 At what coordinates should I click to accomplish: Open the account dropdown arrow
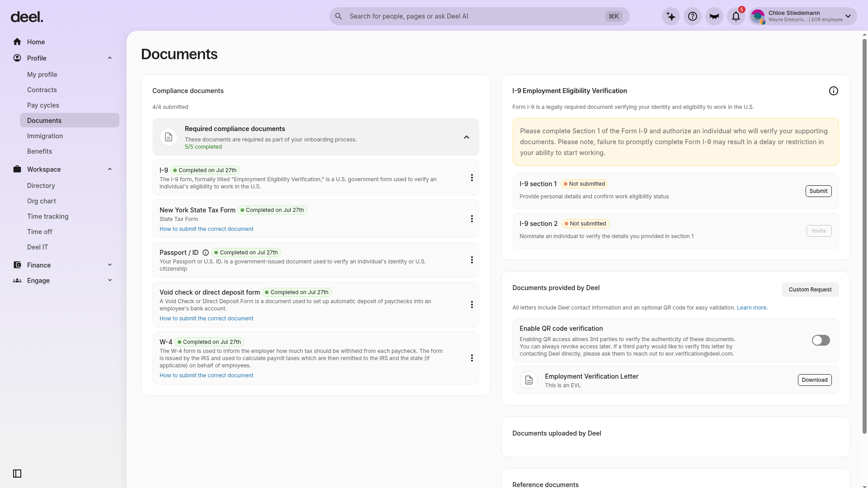coord(848,16)
